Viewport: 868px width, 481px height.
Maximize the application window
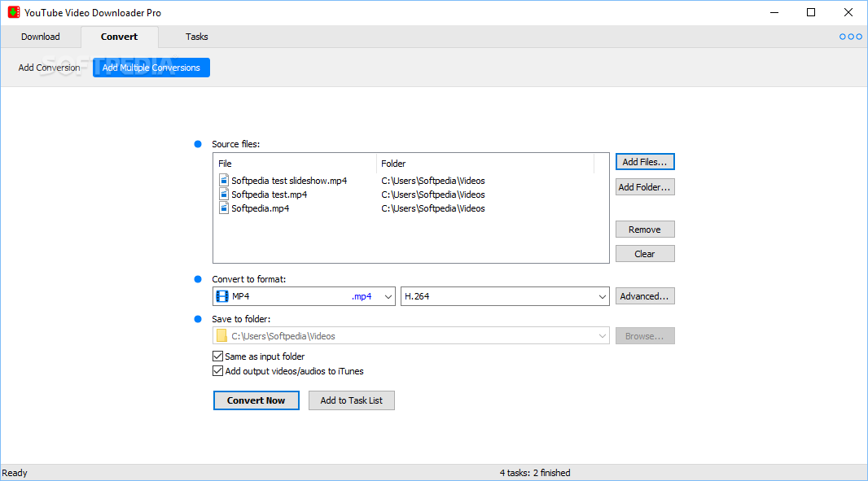click(x=811, y=12)
